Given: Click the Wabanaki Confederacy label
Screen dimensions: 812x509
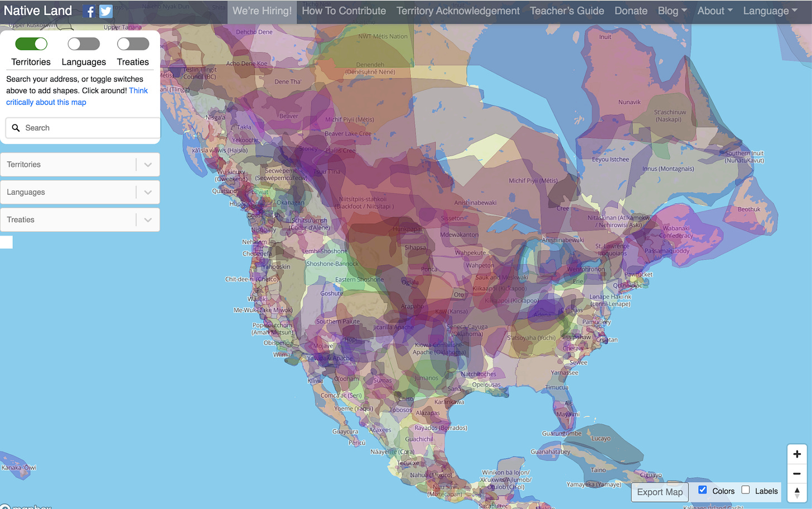Looking at the screenshot, I should (x=677, y=232).
